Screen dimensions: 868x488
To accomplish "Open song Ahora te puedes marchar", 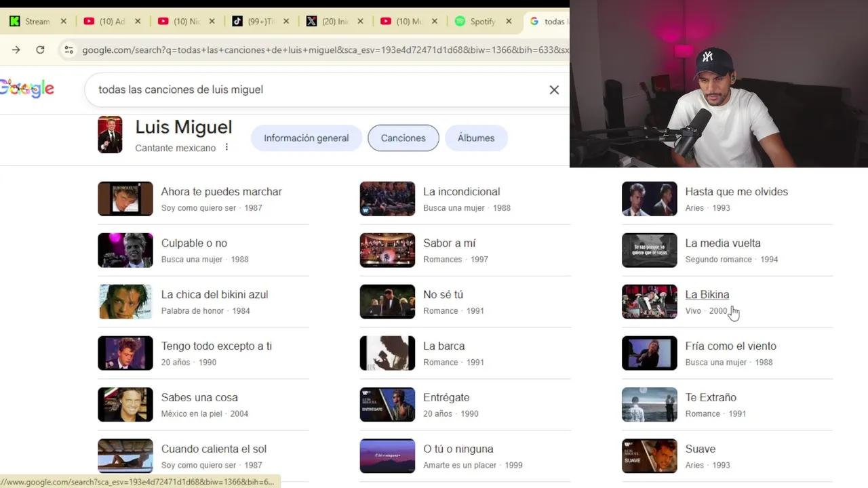I will coord(221,192).
